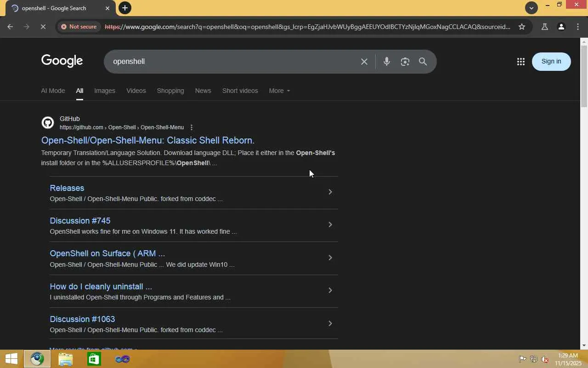Bookmark this page with the star icon

522,27
